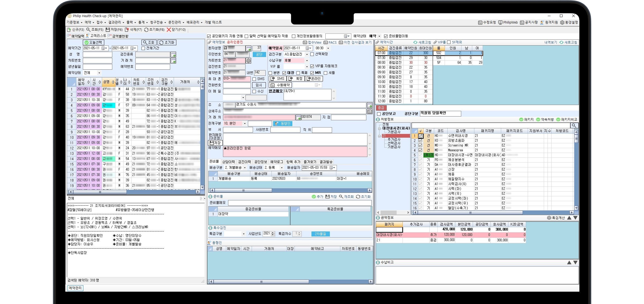
Task: Click the 성명 search input field
Action: click(97, 55)
